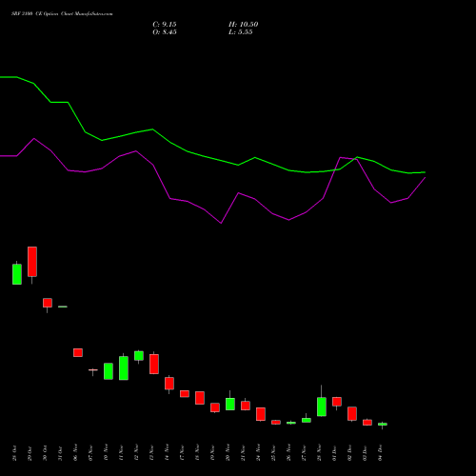Click the "12 Nov" date label

[x=136, y=453]
